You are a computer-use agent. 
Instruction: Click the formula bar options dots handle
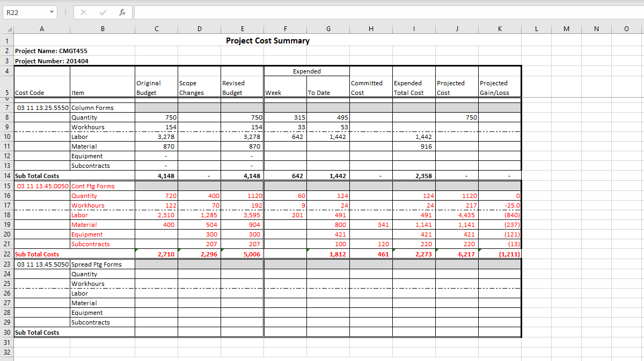click(64, 12)
